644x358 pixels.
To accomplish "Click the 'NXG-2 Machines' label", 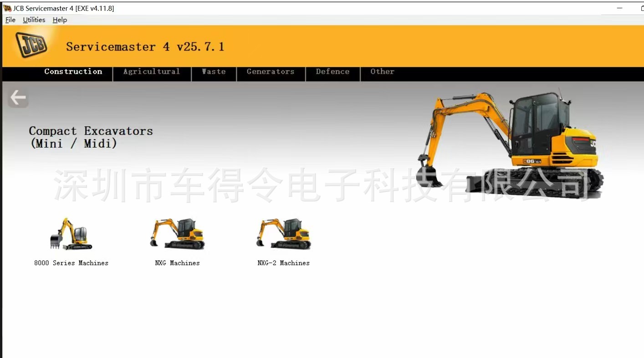I will [x=283, y=263].
